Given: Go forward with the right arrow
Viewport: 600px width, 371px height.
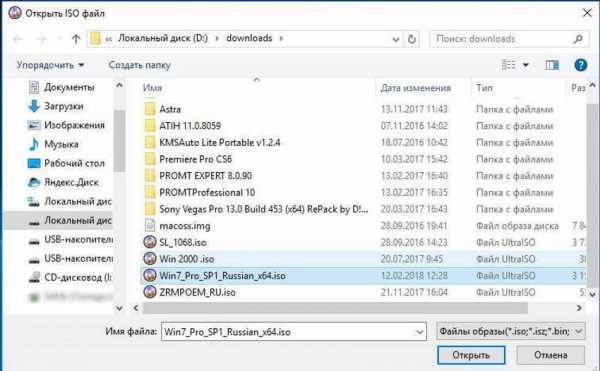Looking at the screenshot, I should [x=41, y=39].
